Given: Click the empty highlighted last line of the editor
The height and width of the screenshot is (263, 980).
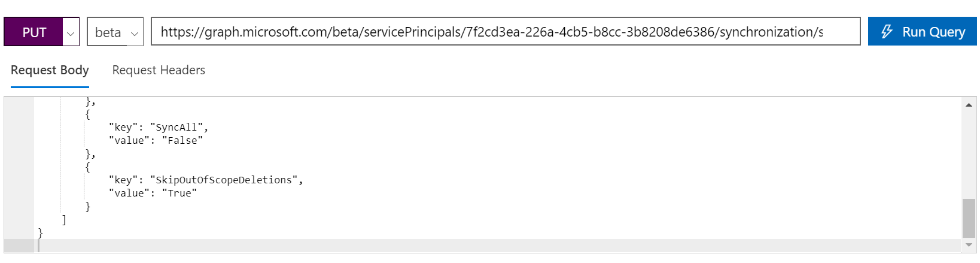Looking at the screenshot, I should point(479,246).
